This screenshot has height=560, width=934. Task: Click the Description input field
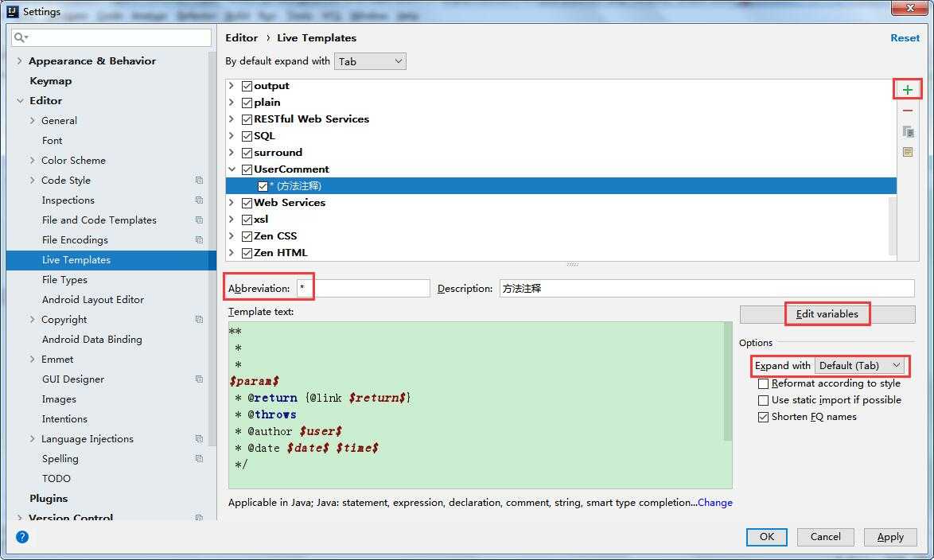tap(706, 288)
